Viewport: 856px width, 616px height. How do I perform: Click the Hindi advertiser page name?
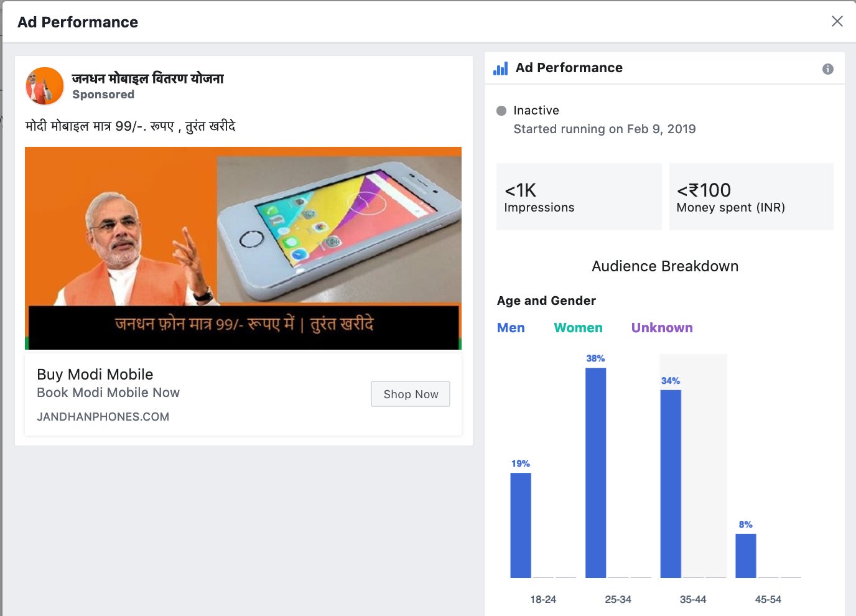[x=147, y=78]
